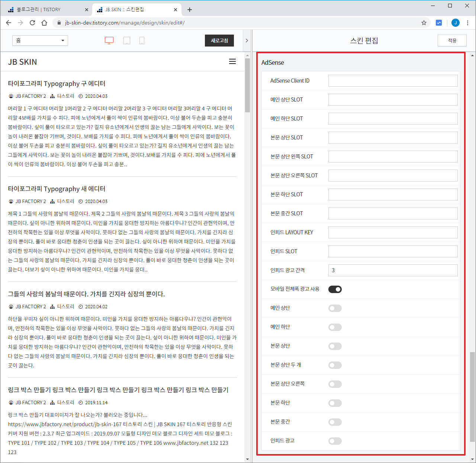Click the skin editor scrollbar thumb
The width and height of the screenshot is (476, 463).
(472, 397)
